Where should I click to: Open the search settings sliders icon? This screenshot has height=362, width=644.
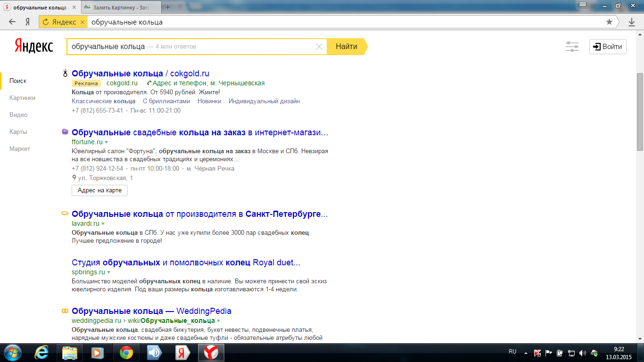pos(572,46)
